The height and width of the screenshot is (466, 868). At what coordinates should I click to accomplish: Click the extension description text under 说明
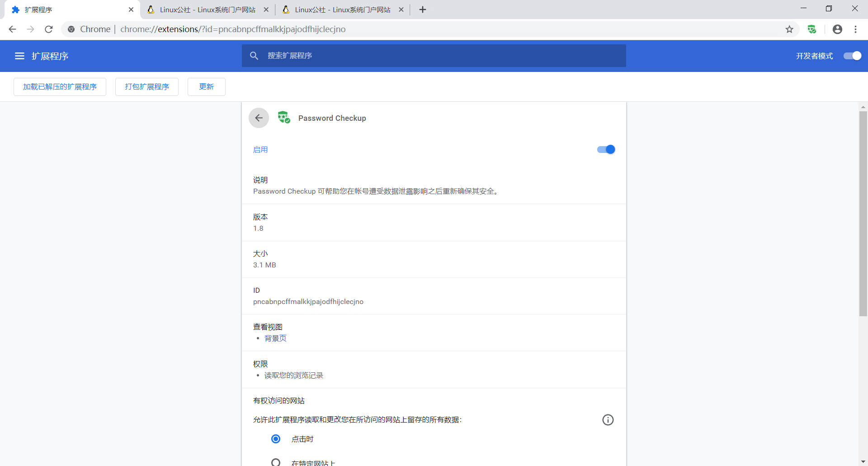coord(376,191)
